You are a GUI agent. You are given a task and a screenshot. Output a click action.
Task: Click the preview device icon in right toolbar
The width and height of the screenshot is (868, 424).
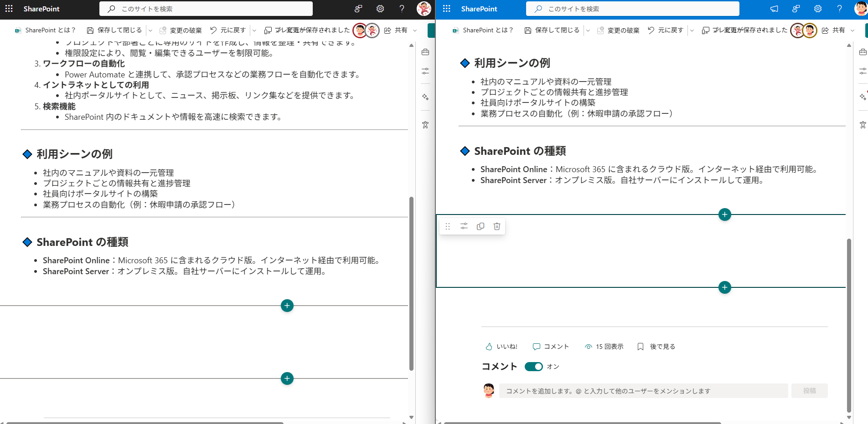click(706, 30)
